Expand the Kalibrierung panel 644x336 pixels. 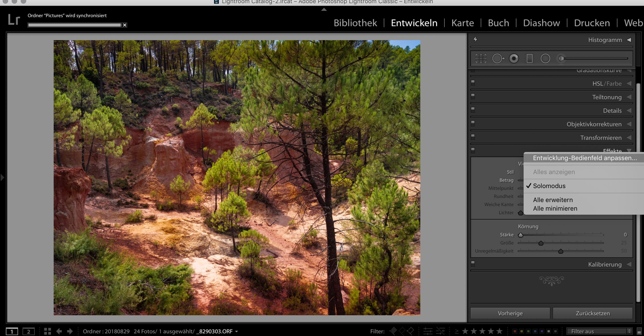pos(629,264)
